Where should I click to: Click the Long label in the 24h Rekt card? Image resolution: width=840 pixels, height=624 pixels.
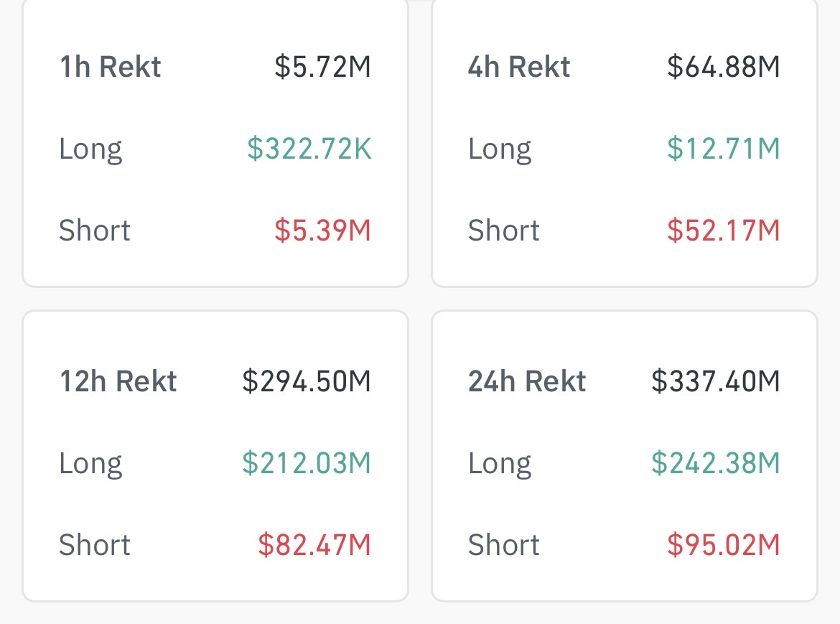pyautogui.click(x=500, y=464)
